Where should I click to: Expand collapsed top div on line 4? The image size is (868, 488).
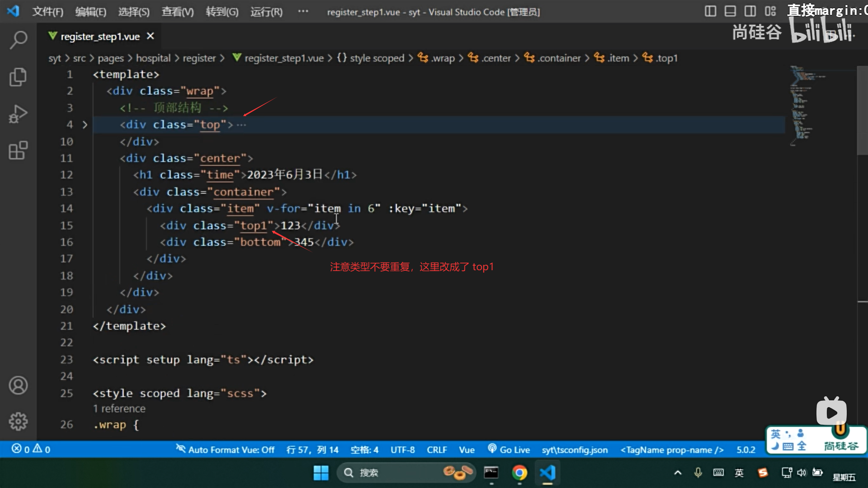click(85, 125)
